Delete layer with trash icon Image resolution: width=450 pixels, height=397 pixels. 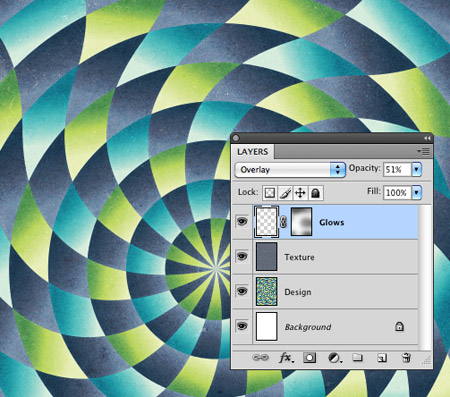click(406, 358)
